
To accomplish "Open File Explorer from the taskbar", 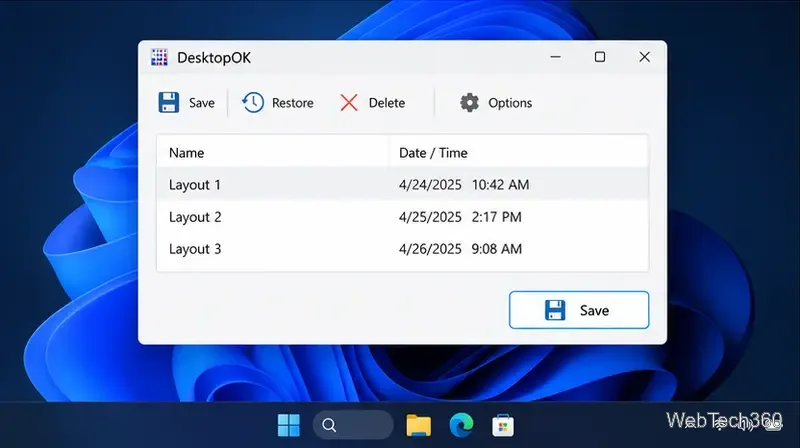I will tap(418, 425).
